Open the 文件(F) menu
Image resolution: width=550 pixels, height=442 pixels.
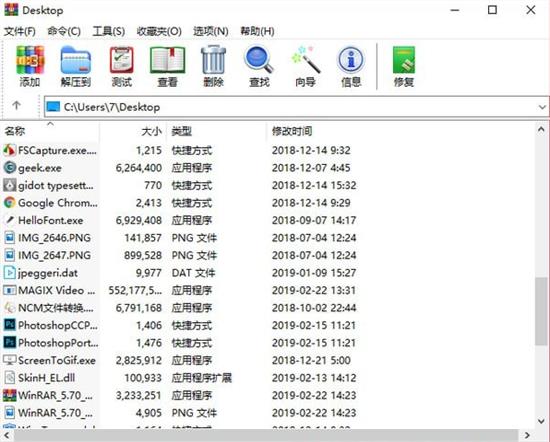pyautogui.click(x=20, y=31)
